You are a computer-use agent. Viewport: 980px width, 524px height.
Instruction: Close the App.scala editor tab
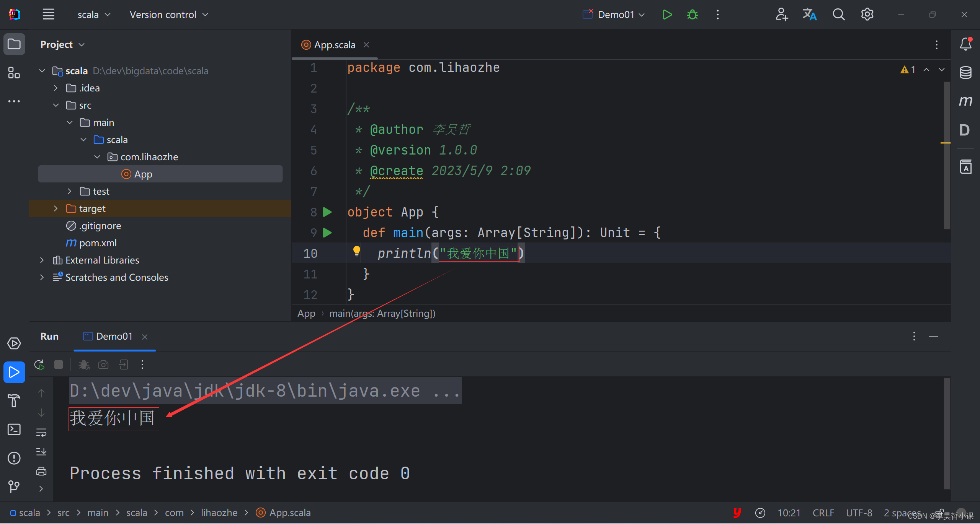pyautogui.click(x=366, y=45)
